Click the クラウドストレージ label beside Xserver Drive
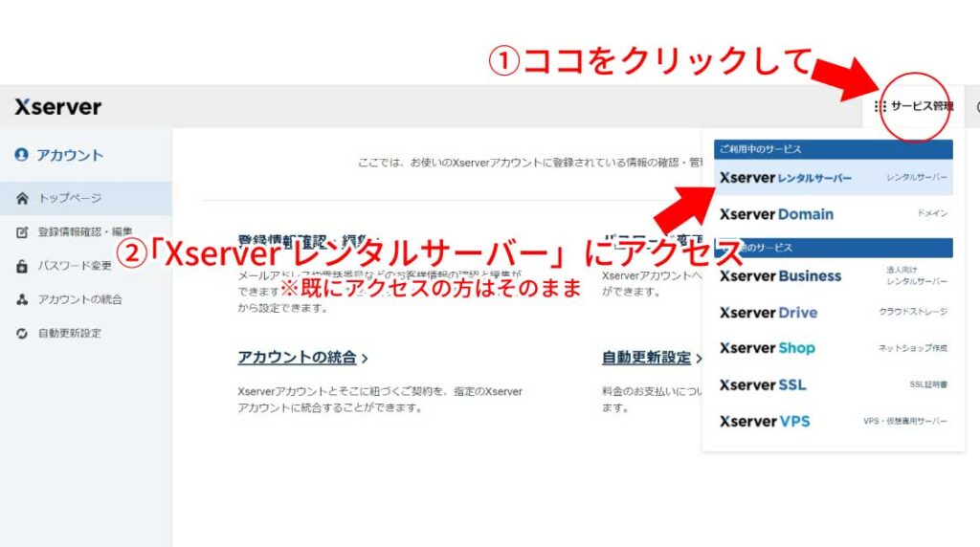980x547 pixels. point(913,312)
